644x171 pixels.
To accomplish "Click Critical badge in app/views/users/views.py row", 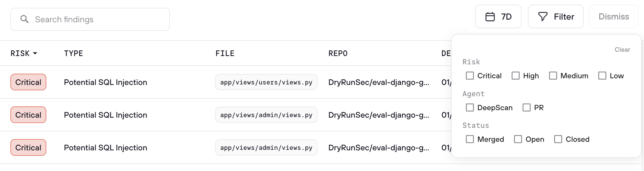I will tap(28, 82).
